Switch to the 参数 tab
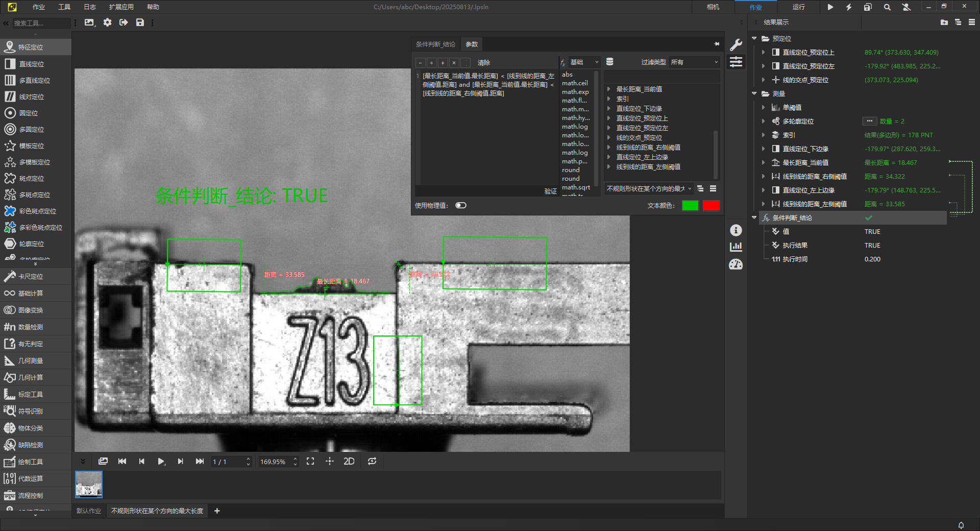Screen dimensions: 980x531 [471, 44]
